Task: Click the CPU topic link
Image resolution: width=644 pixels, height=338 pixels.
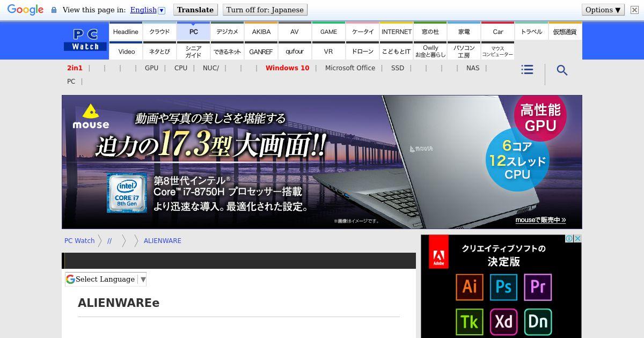Action: (x=181, y=68)
